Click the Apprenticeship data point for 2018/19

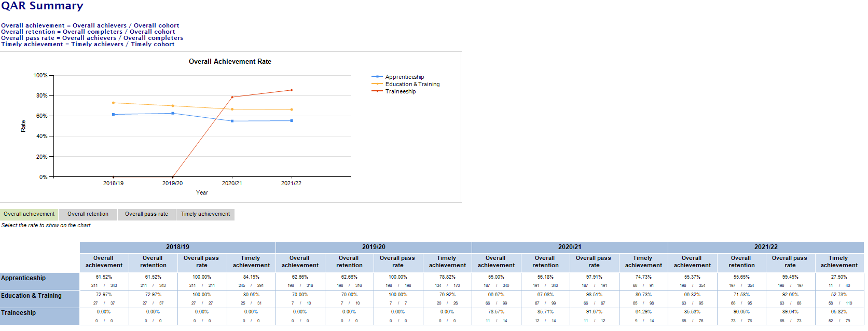point(114,115)
